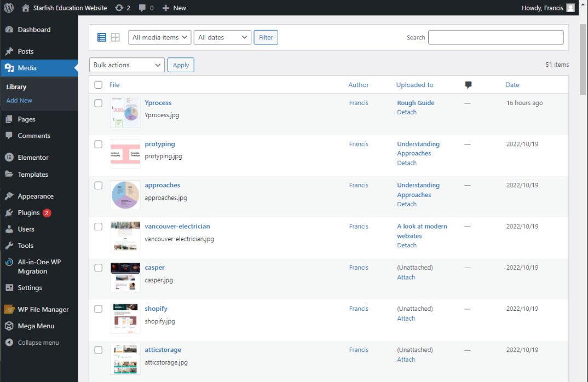
Task: Sort by the comments column icon
Action: 468,85
